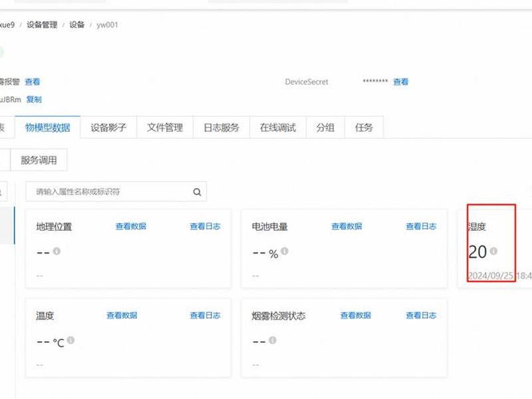Click info icon next to 地理位置 value
This screenshot has width=532, height=399.
(x=57, y=251)
